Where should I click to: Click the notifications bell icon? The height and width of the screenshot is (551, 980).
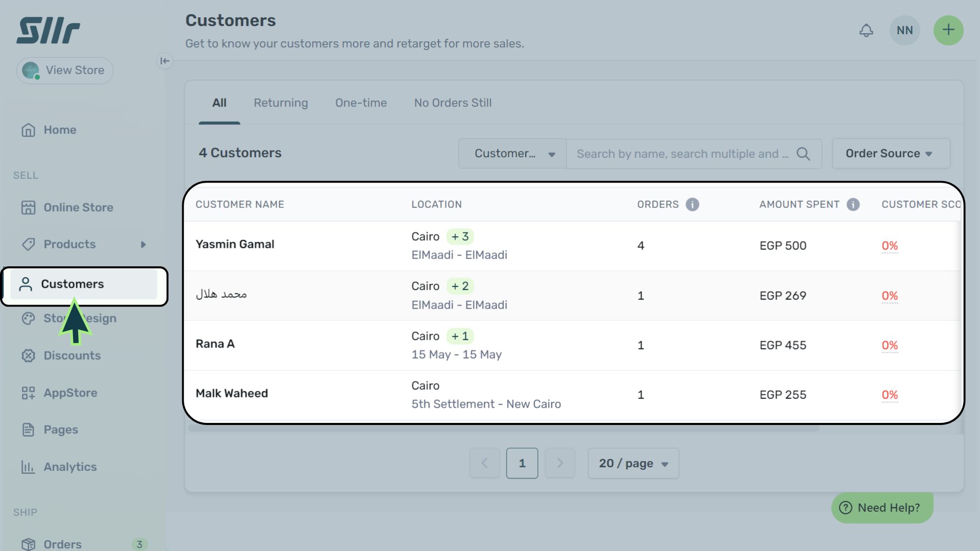click(866, 31)
